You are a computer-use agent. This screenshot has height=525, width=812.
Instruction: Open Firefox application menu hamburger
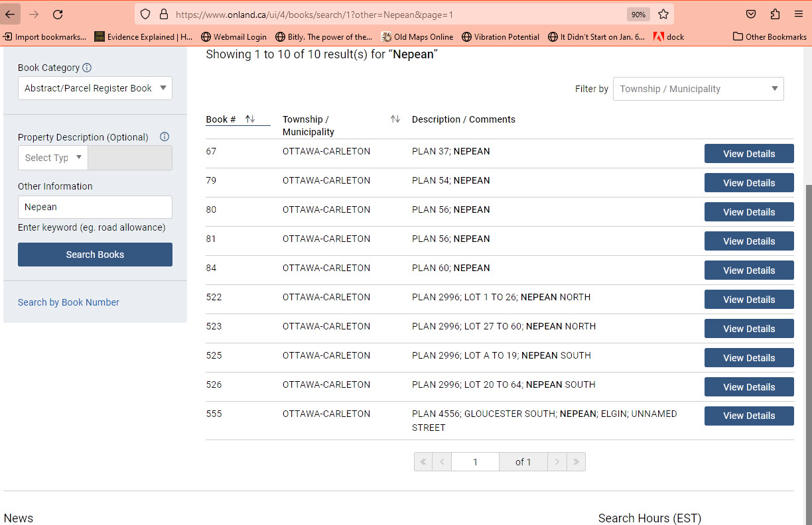point(798,14)
